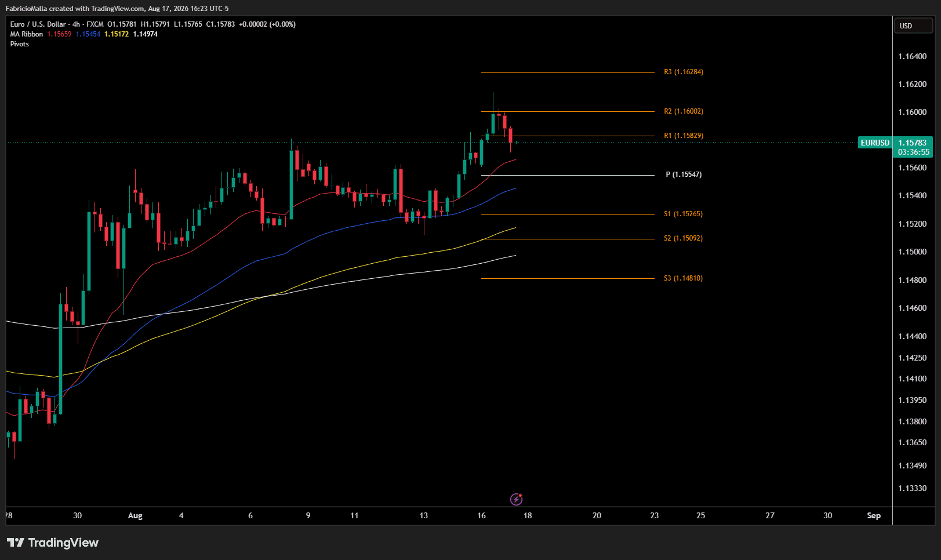
Task: Click the yellow MA Ribbon value 1.15172
Action: (117, 34)
